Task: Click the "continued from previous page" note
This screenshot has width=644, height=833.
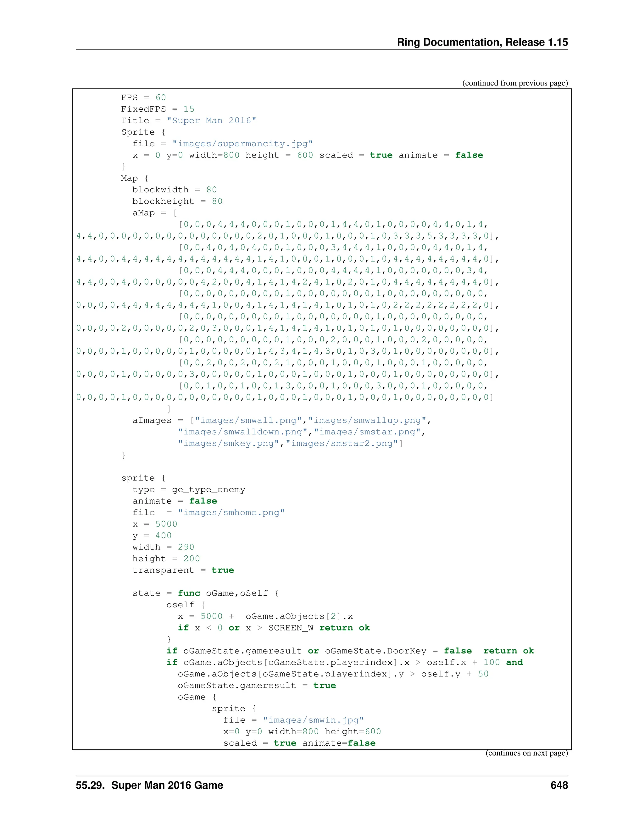Action: pyautogui.click(x=515, y=83)
